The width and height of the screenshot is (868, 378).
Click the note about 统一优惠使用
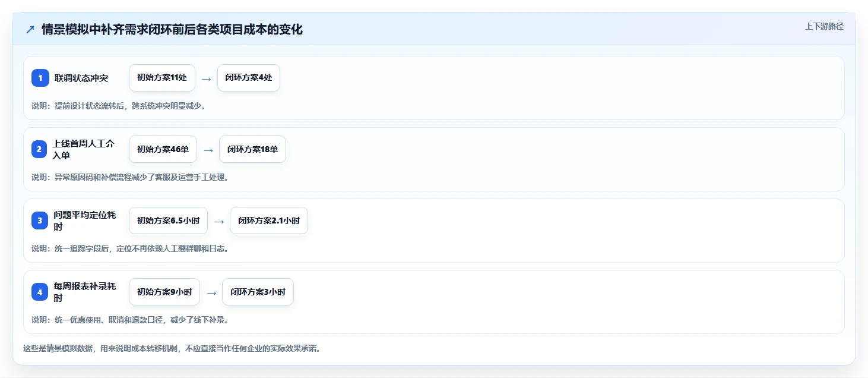click(130, 320)
